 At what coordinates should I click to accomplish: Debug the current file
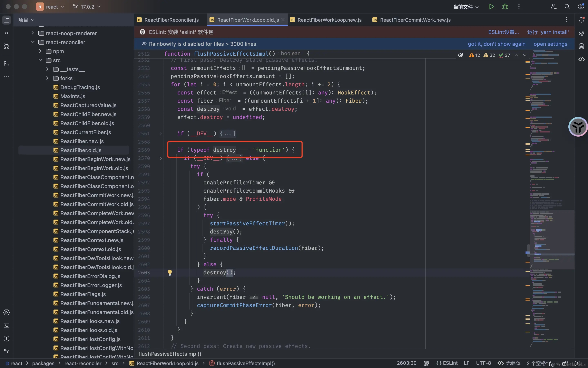click(x=505, y=7)
